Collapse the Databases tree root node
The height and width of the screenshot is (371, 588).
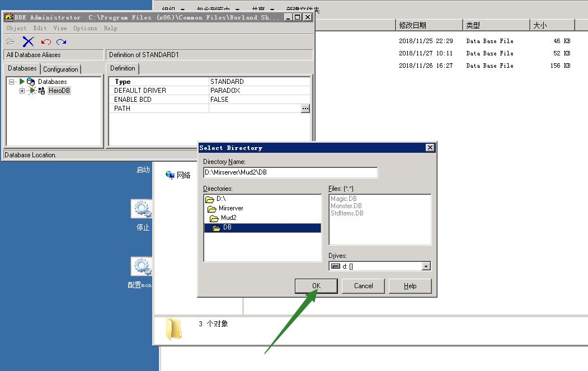point(11,82)
